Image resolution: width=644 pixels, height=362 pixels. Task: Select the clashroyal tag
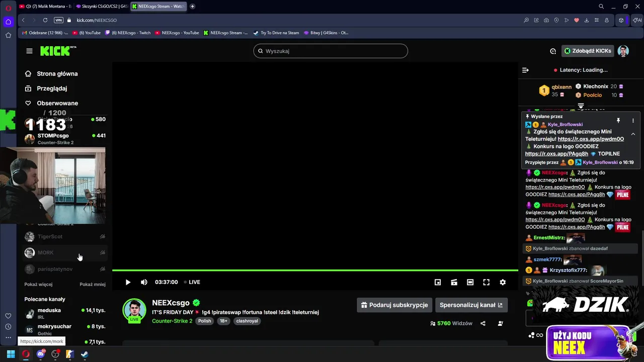click(247, 321)
